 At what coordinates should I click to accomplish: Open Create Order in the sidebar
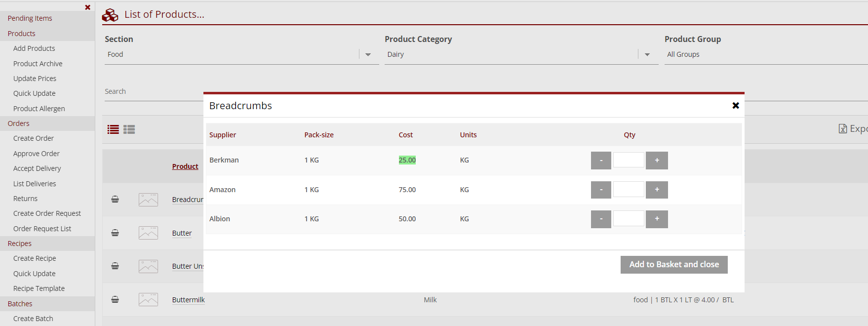tap(34, 138)
